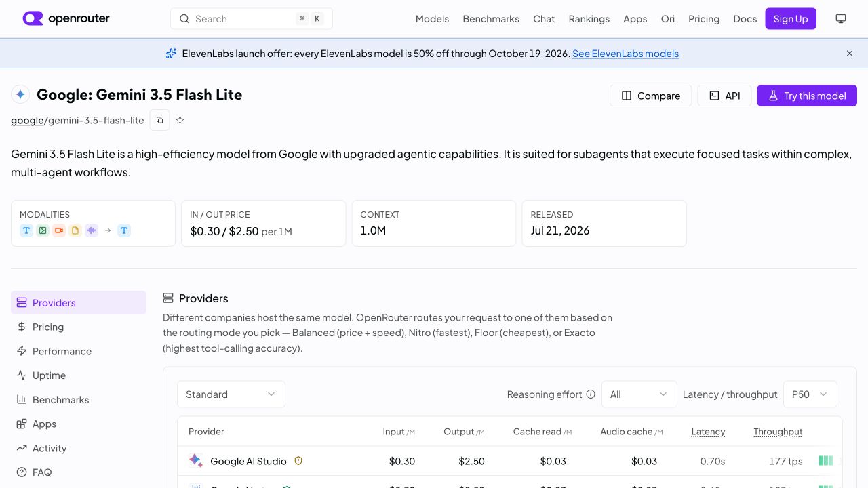Screen dimensions: 868x488
Task: Click the shield badge beside Google AI Studio
Action: [298, 461]
